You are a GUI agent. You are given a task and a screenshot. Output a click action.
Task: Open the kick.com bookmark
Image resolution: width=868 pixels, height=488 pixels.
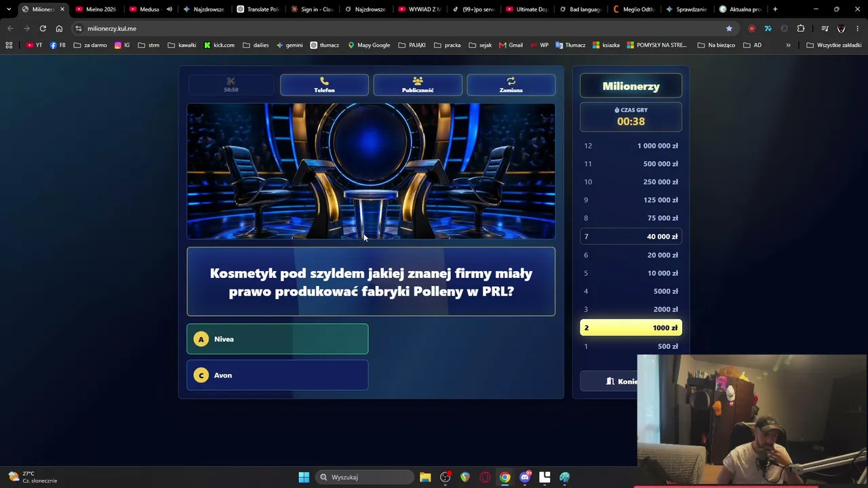click(x=219, y=45)
